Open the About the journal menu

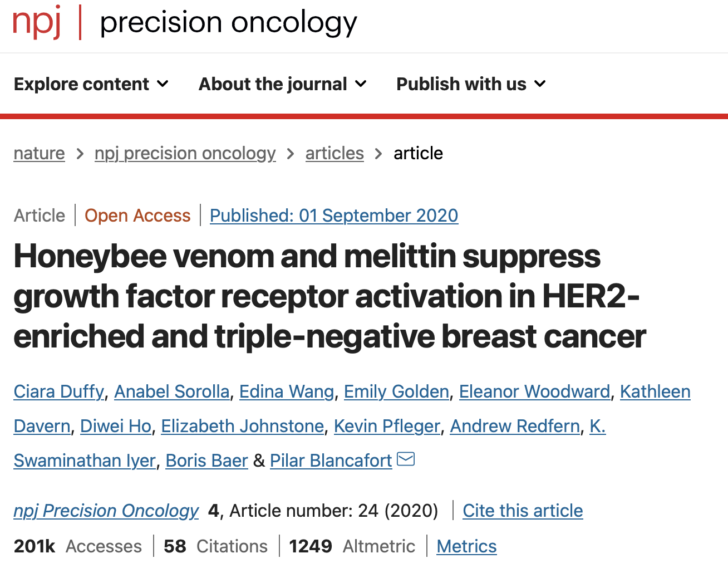point(283,84)
